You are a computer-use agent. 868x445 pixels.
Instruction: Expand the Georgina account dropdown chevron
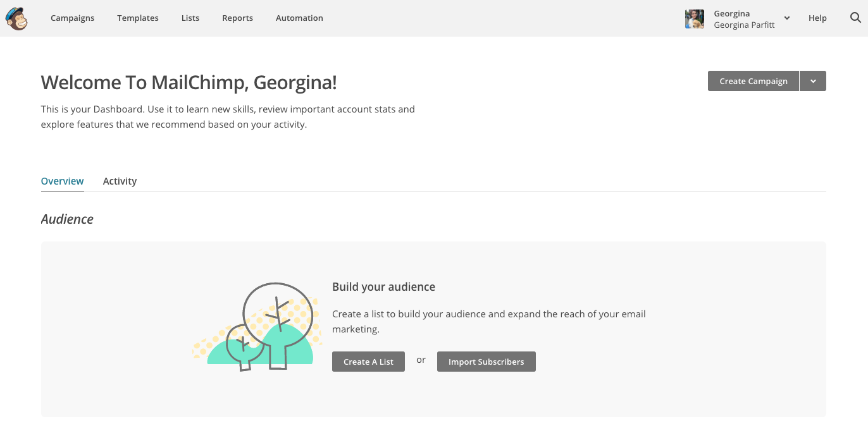pos(787,18)
